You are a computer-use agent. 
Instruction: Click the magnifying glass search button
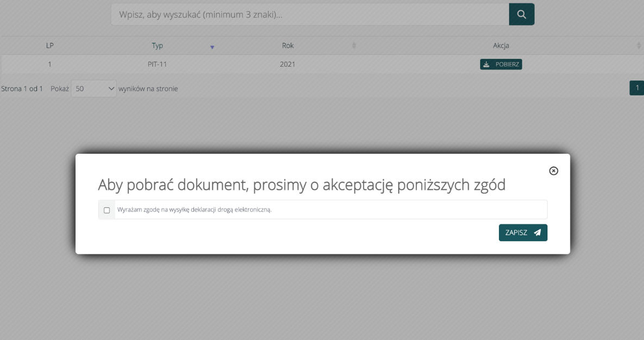pyautogui.click(x=521, y=15)
